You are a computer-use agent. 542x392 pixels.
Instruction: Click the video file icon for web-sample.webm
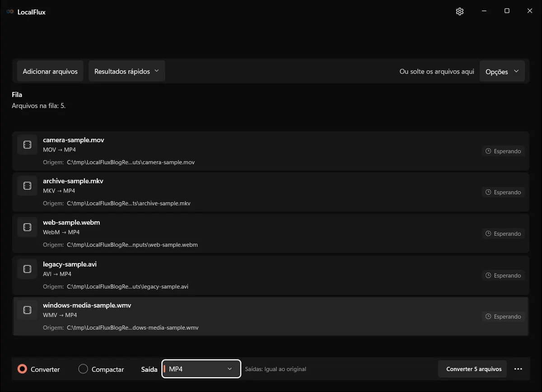coord(27,227)
